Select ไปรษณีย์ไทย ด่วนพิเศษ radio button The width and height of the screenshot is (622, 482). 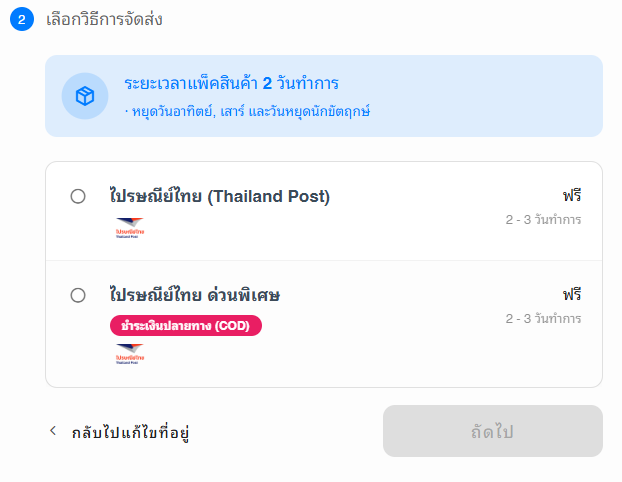point(78,295)
